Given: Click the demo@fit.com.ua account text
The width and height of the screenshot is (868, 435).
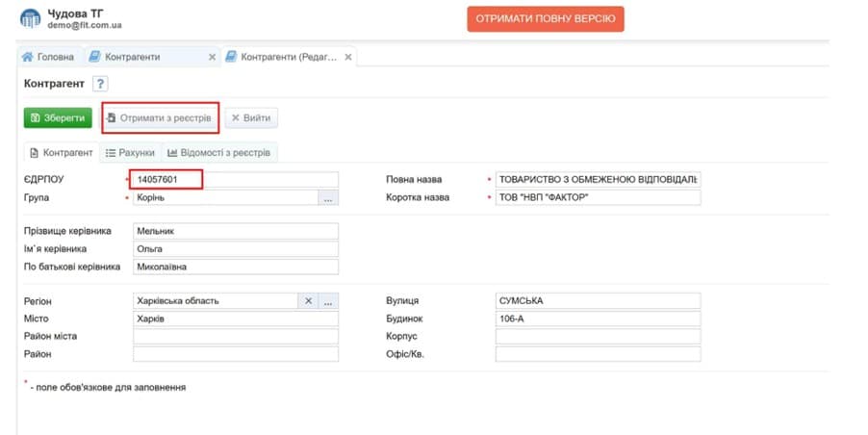Looking at the screenshot, I should click(x=85, y=25).
